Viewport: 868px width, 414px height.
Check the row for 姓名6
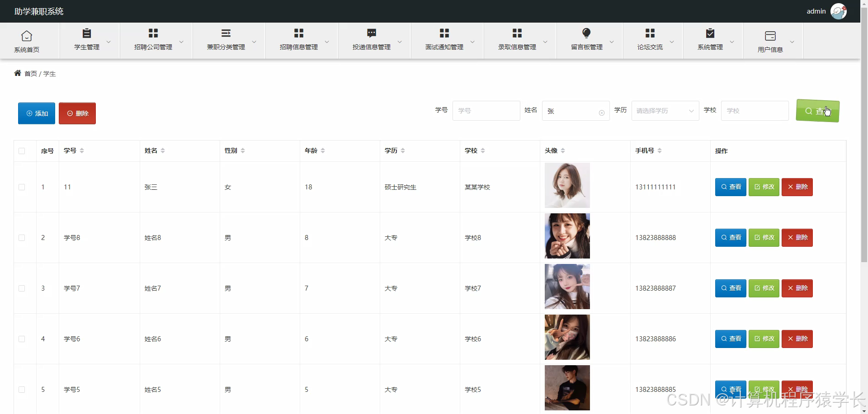(22, 339)
